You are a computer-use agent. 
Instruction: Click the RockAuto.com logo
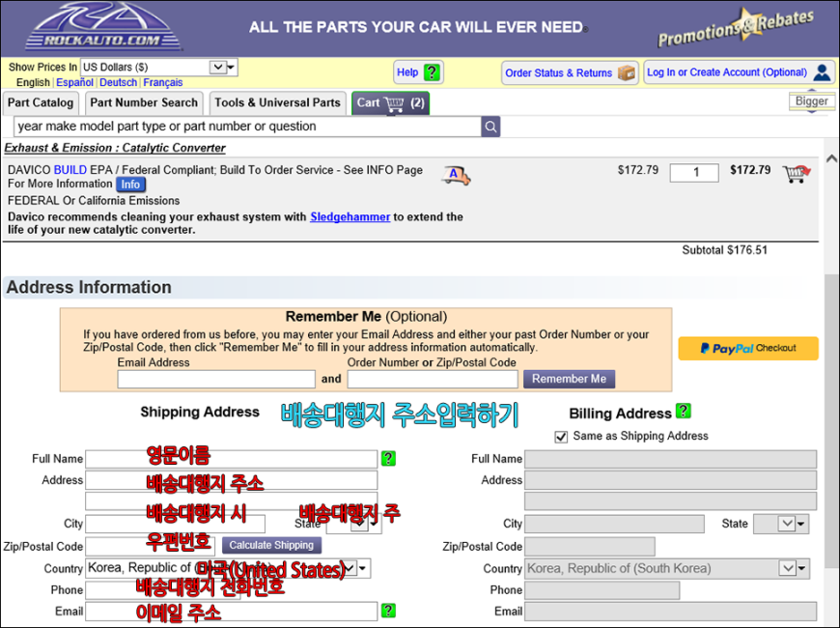103,27
